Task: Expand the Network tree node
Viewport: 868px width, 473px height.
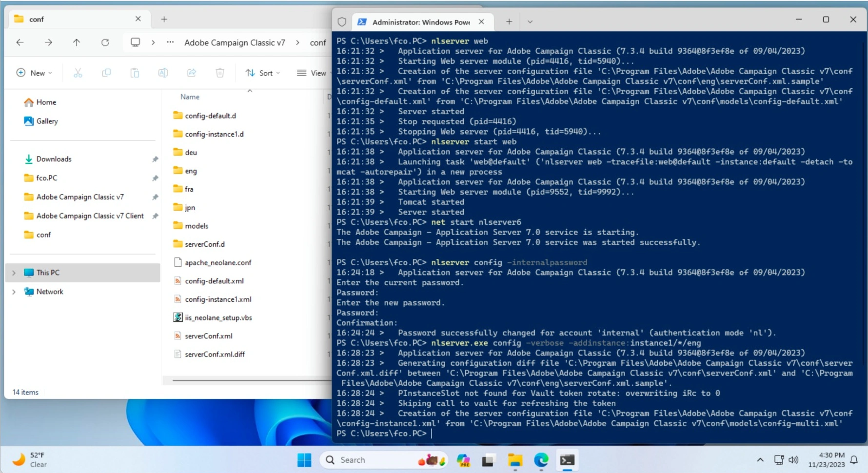Action: tap(14, 292)
